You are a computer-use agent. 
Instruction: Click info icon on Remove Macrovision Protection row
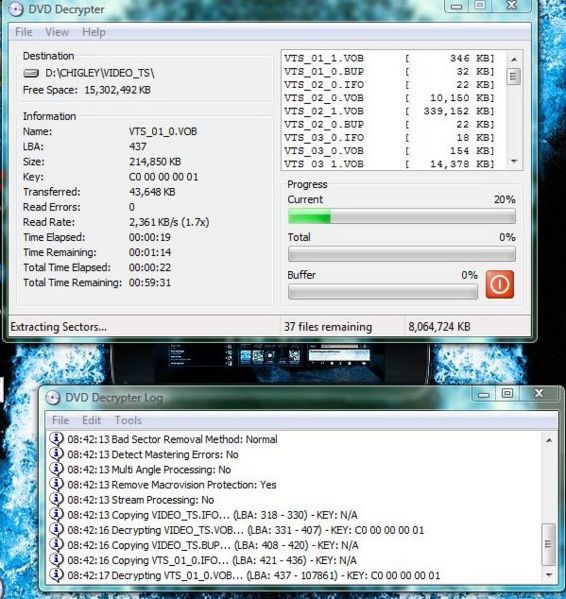click(x=57, y=484)
